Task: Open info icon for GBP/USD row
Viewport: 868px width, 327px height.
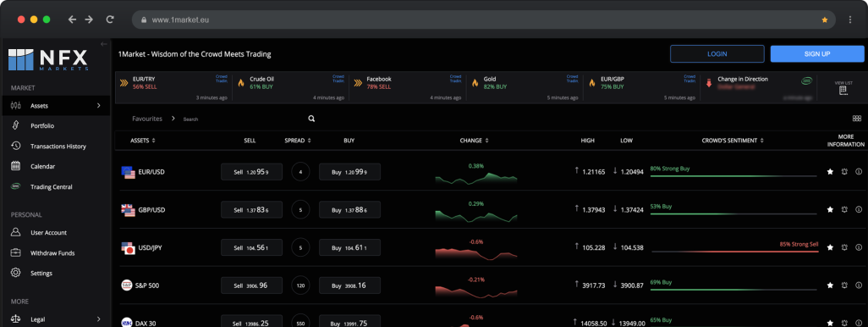Action: tap(859, 209)
